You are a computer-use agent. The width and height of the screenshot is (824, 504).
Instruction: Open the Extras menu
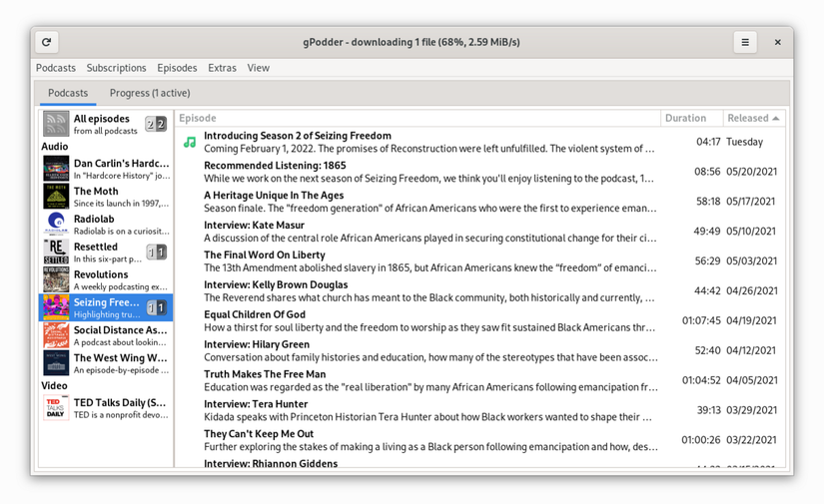coord(222,68)
